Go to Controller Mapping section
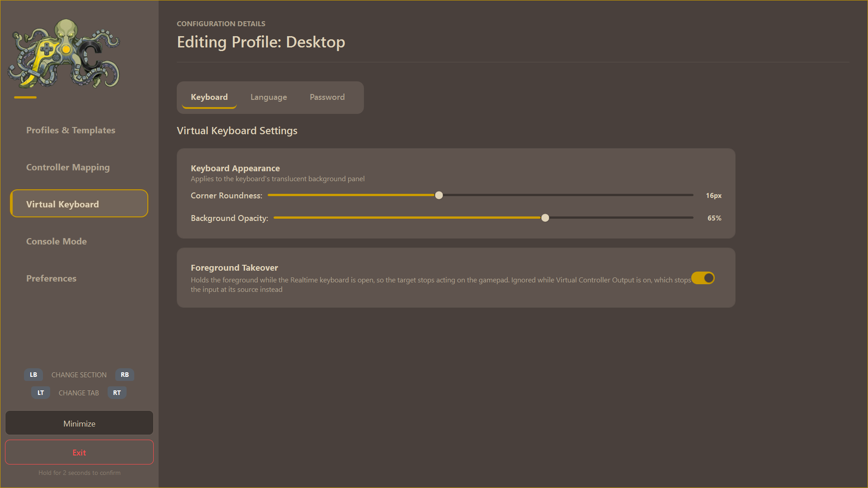868x488 pixels. tap(79, 167)
